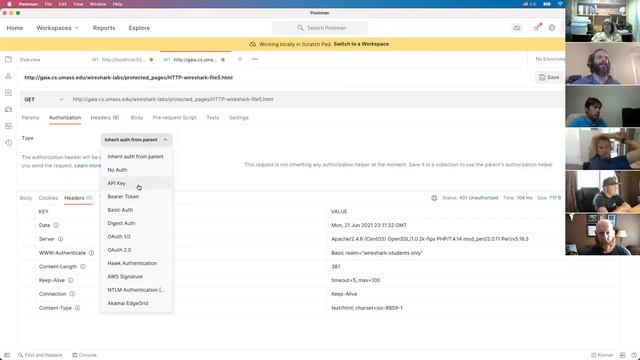Open Find and Replace in status bar
Image resolution: width=640 pixels, height=360 pixels.
40,355
